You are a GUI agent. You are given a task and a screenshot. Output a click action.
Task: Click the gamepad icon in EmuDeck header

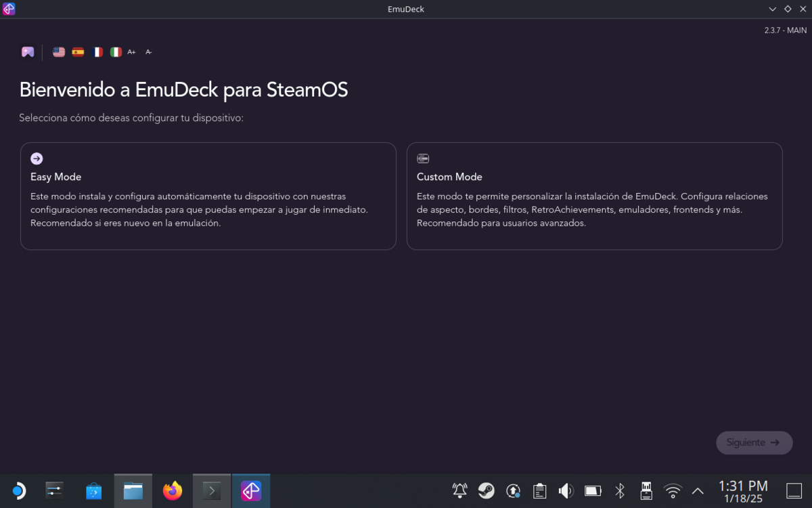[28, 52]
